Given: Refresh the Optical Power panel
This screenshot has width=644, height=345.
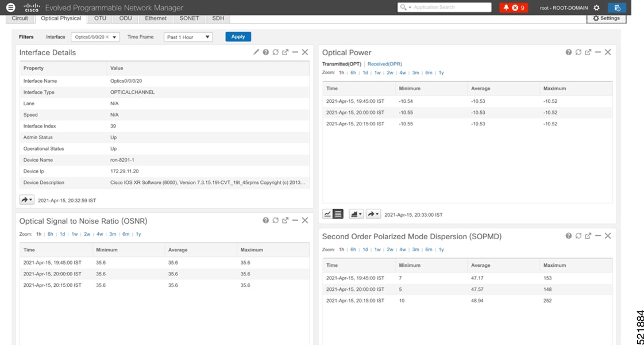Looking at the screenshot, I should [x=579, y=52].
